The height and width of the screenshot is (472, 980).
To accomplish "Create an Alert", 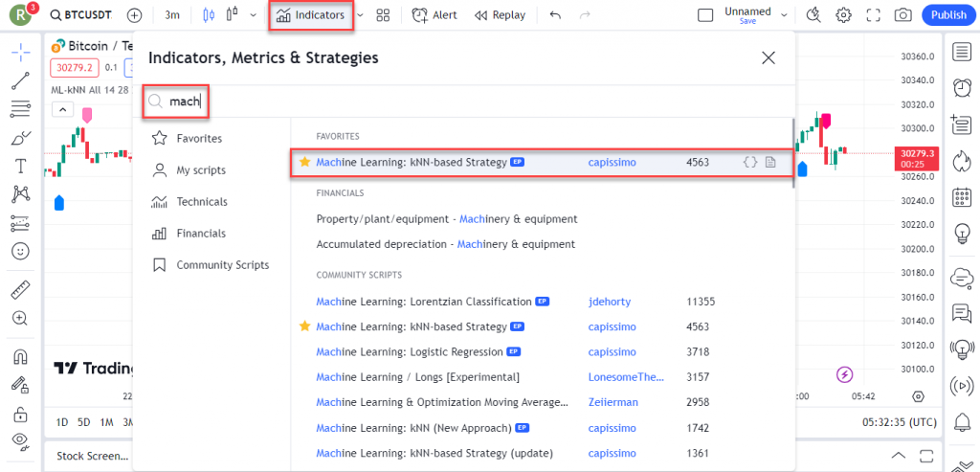I will [x=434, y=15].
